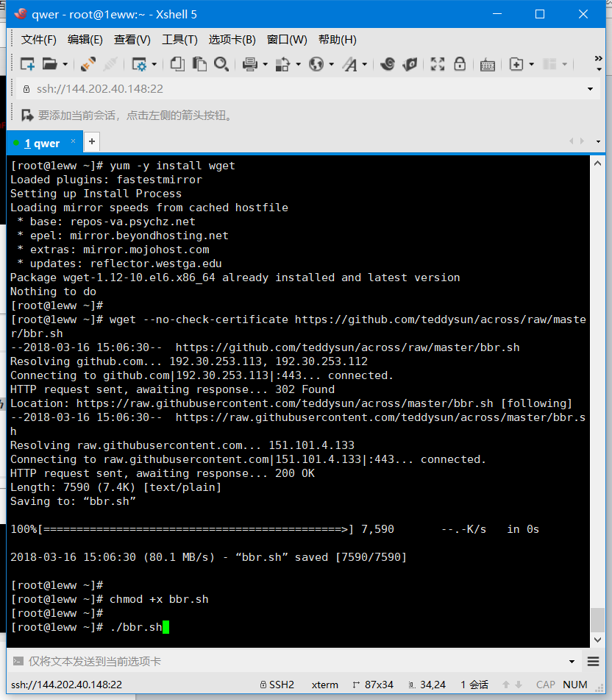
Task: Click the CAP indicator in status bar
Action: [x=546, y=685]
